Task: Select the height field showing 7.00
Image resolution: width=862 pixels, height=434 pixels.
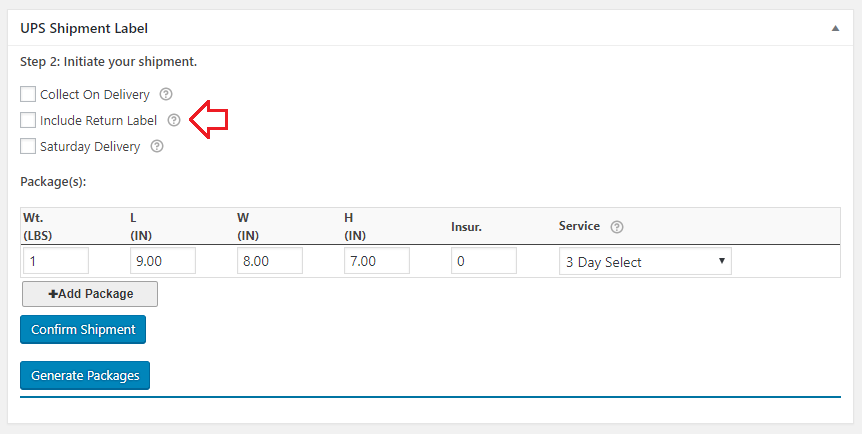Action: click(377, 260)
